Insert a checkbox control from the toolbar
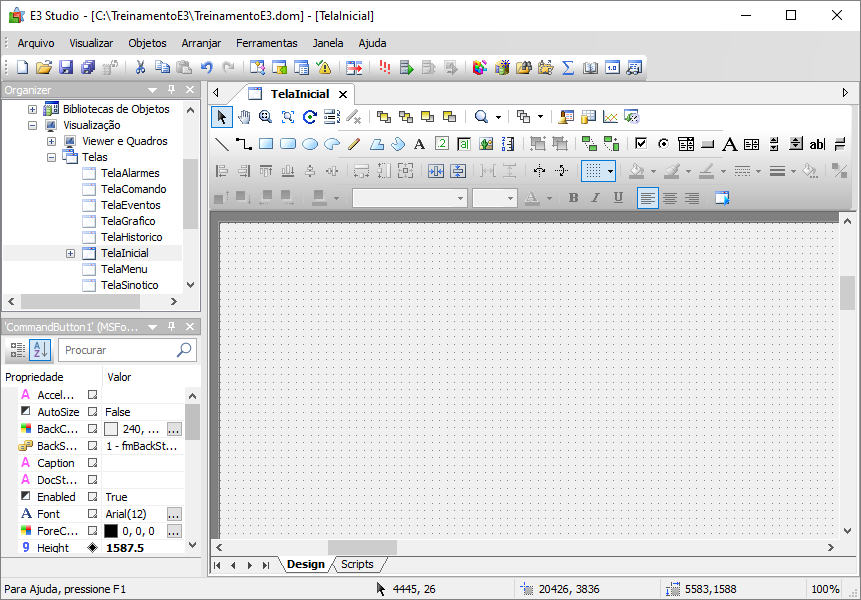 641,144
